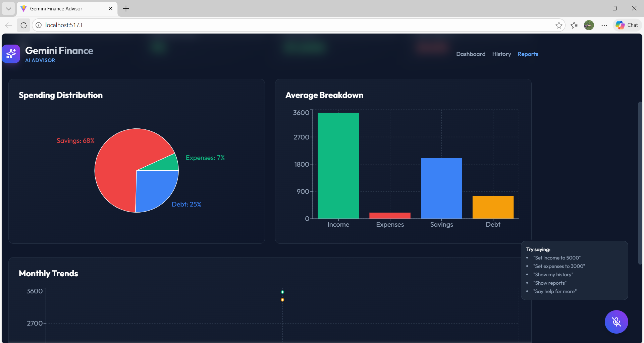The height and width of the screenshot is (343, 644).
Task: Open the Favorites list icon
Action: point(574,25)
